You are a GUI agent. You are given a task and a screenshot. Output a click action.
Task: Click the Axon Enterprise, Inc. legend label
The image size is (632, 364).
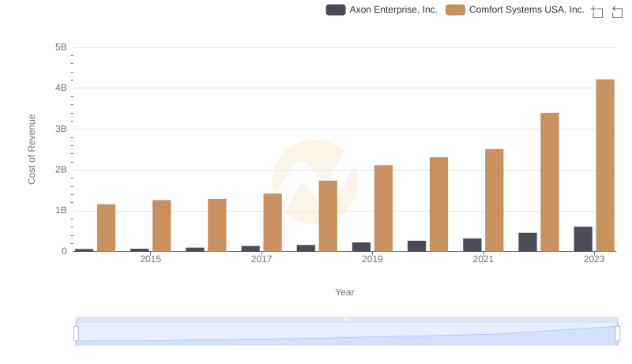pyautogui.click(x=393, y=9)
